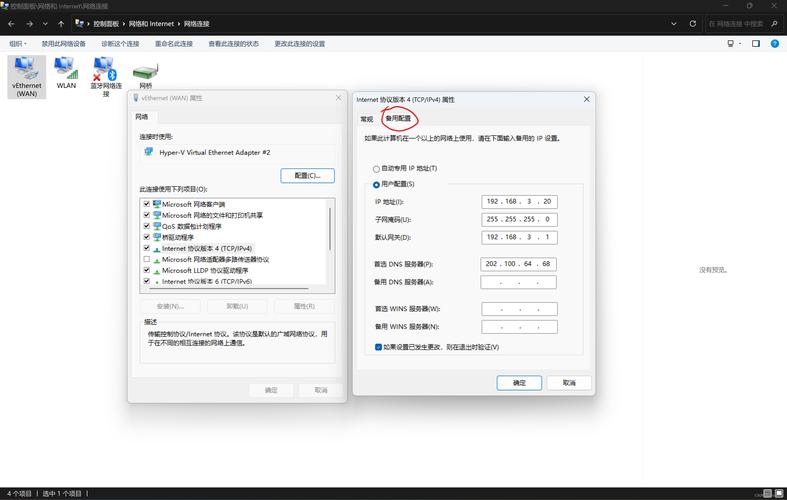This screenshot has width=787, height=500.
Task: Expand the address bar history dropdown
Action: click(x=674, y=24)
